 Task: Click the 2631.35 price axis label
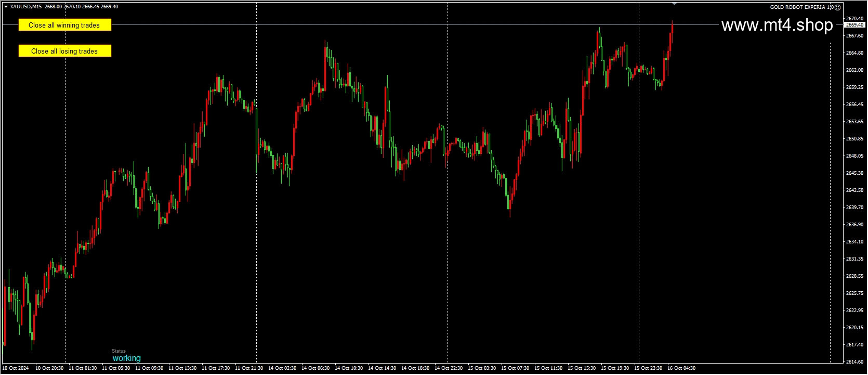pyautogui.click(x=854, y=259)
